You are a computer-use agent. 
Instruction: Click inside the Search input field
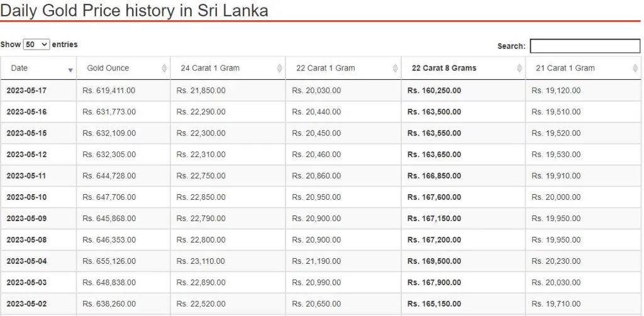click(585, 46)
